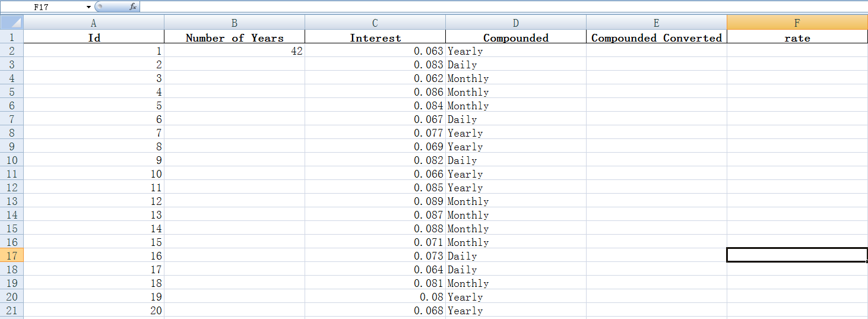Viewport: 868px width, 319px height.
Task: Select interest cell 0.062
Action: [x=375, y=78]
